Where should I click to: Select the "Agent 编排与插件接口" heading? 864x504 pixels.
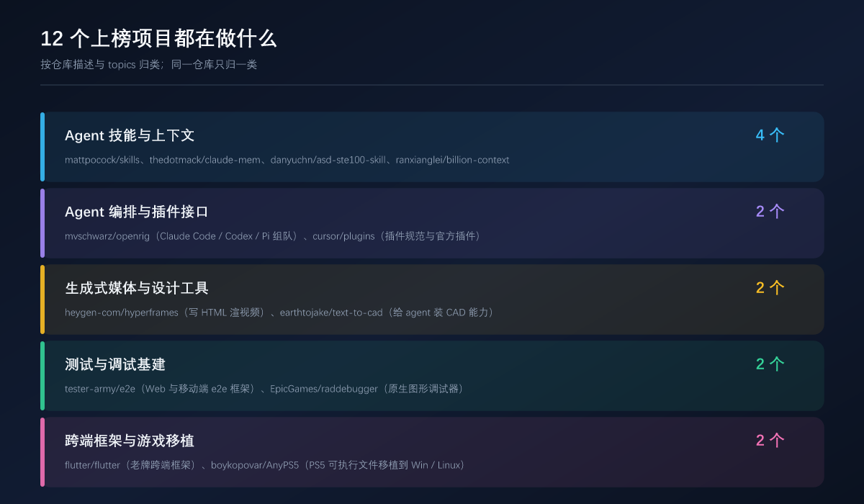137,212
